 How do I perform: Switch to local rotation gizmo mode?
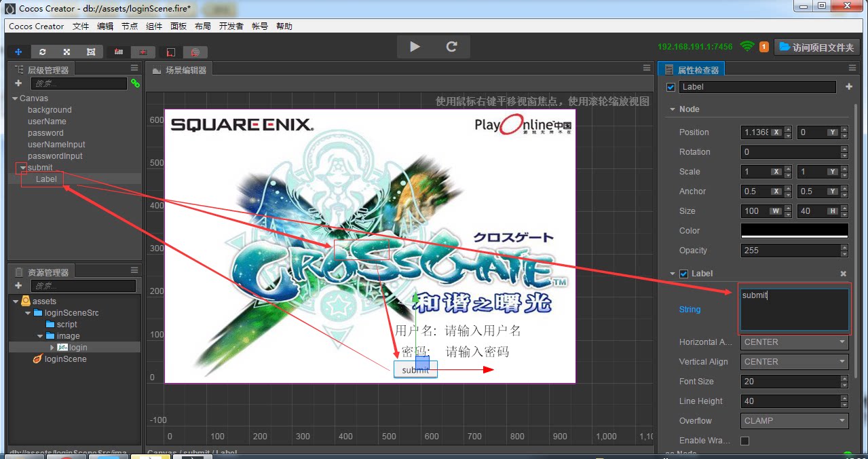click(171, 52)
